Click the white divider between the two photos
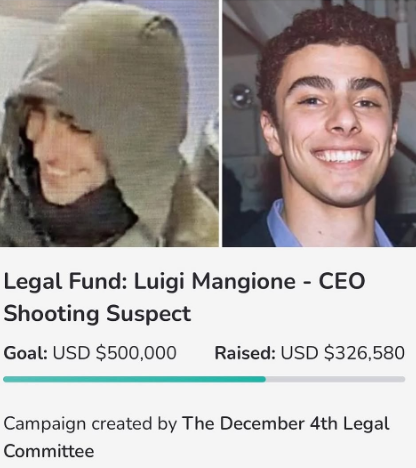Image resolution: width=416 pixels, height=468 pixels. pos(221,123)
